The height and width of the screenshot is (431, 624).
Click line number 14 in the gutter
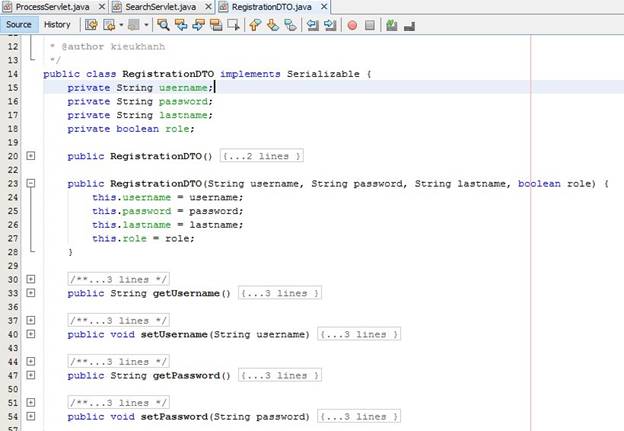tap(13, 74)
